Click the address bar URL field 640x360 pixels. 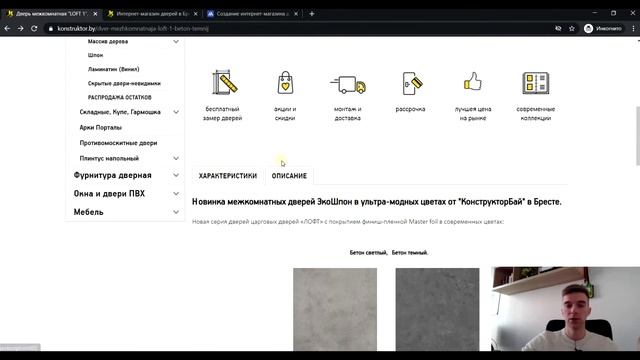298,29
